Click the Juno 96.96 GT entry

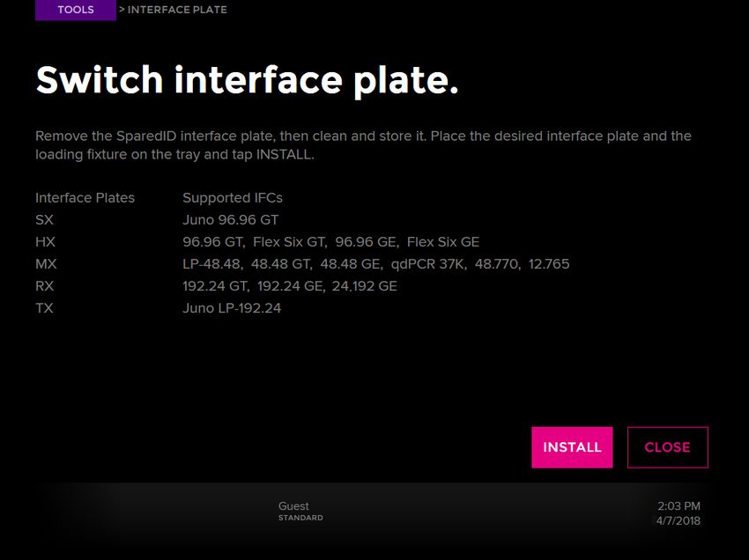point(230,220)
